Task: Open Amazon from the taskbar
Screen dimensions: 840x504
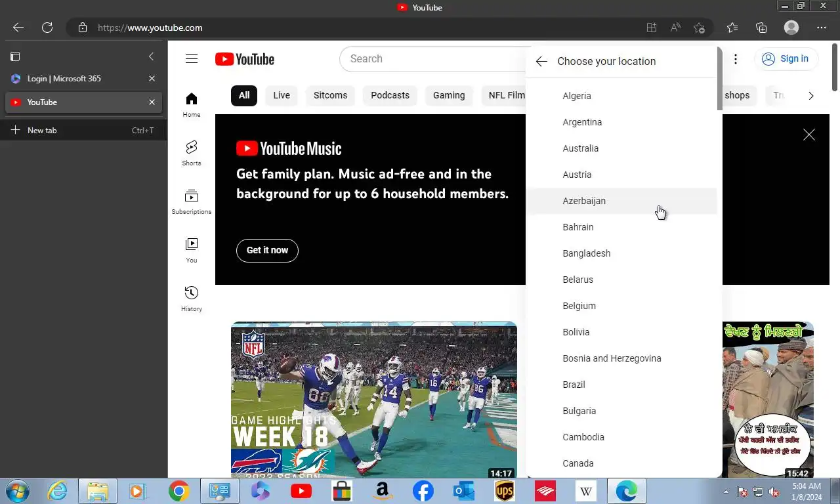Action: 382,491
